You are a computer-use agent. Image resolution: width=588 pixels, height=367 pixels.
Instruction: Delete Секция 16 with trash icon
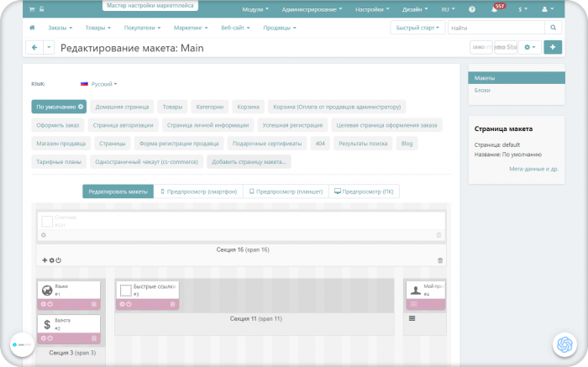point(440,260)
